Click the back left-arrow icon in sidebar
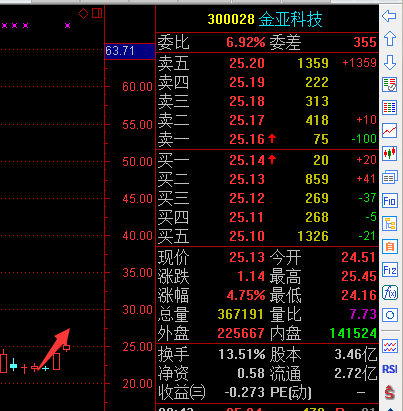403x411 pixels. pyautogui.click(x=389, y=16)
